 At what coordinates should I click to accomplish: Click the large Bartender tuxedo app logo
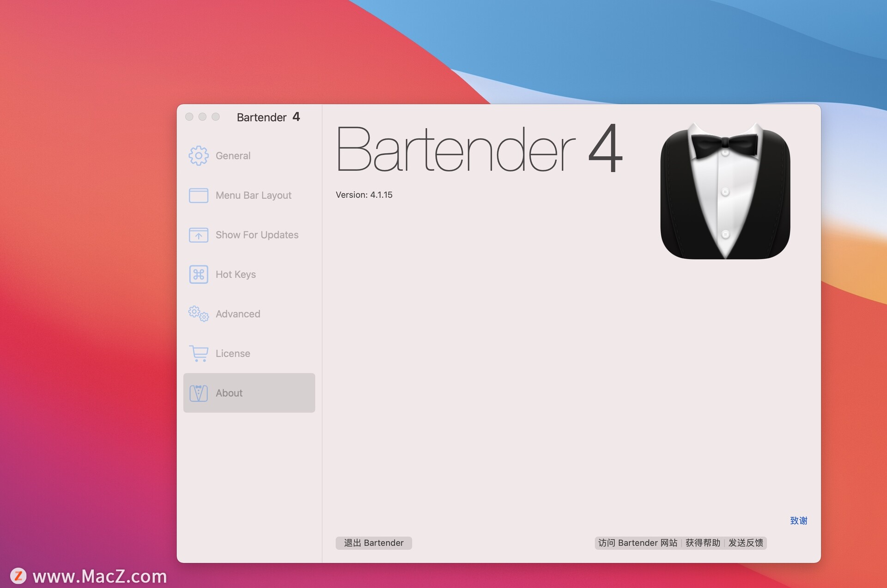(725, 191)
